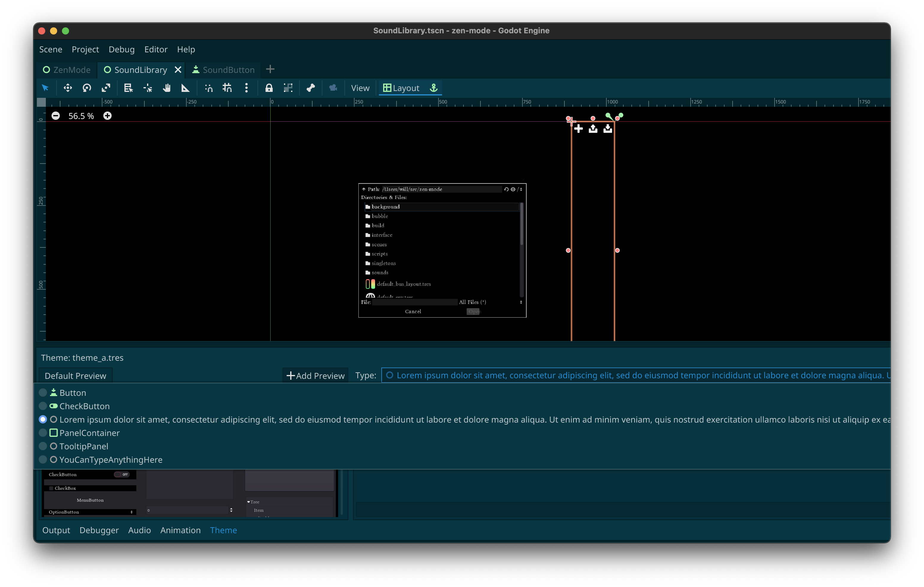Open the Debug menu
Screen dimensions: 924x587
[121, 49]
